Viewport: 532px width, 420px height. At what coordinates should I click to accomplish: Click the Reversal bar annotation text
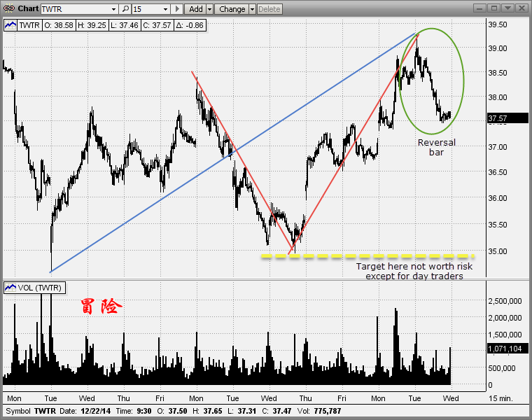pyautogui.click(x=436, y=147)
